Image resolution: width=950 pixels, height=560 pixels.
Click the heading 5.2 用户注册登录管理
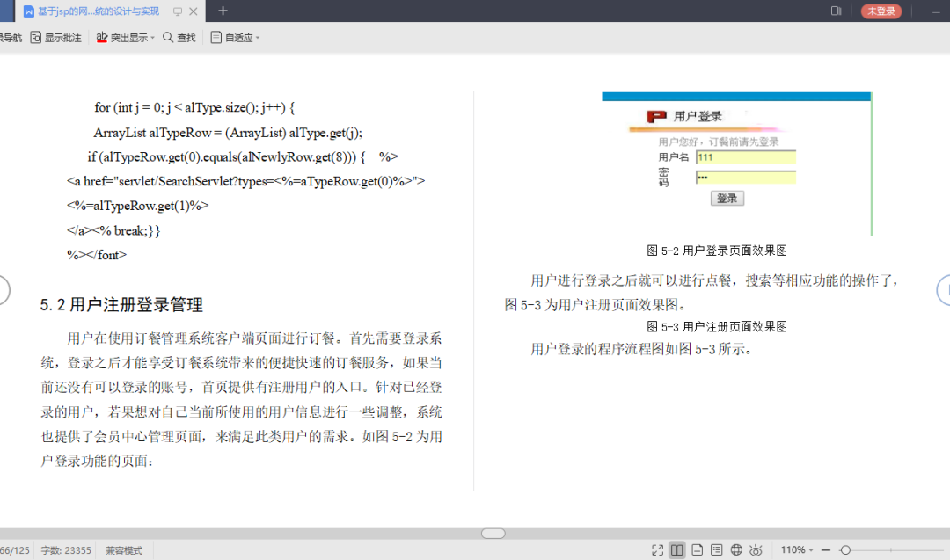(x=121, y=304)
